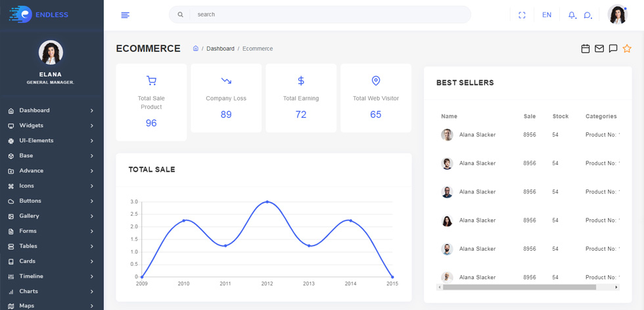Open the chat bubble icon in header

(x=587, y=15)
